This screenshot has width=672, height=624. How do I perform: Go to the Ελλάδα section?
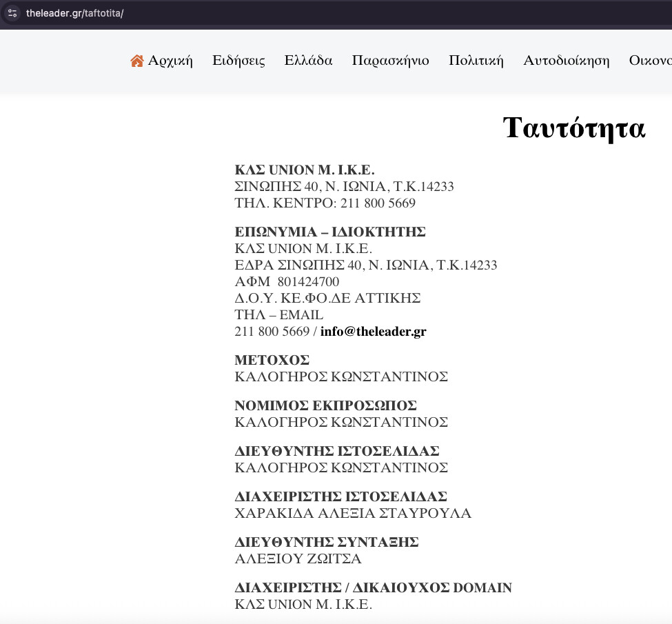point(309,61)
